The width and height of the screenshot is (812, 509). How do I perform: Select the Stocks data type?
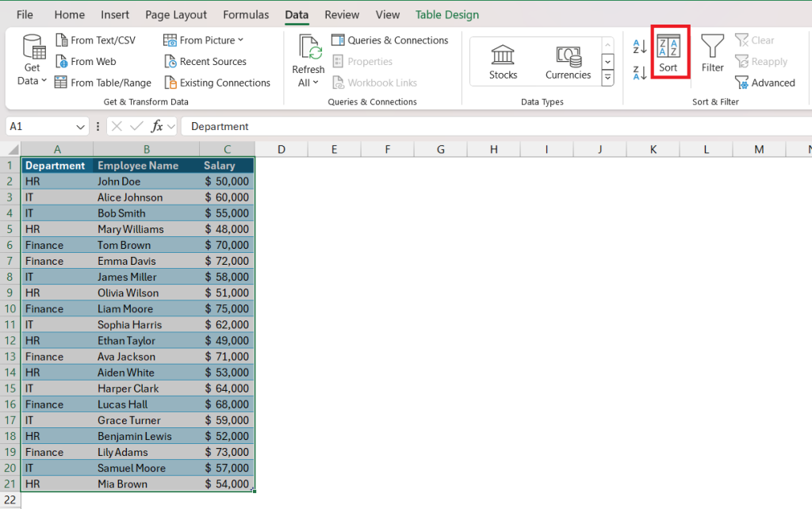(503, 62)
